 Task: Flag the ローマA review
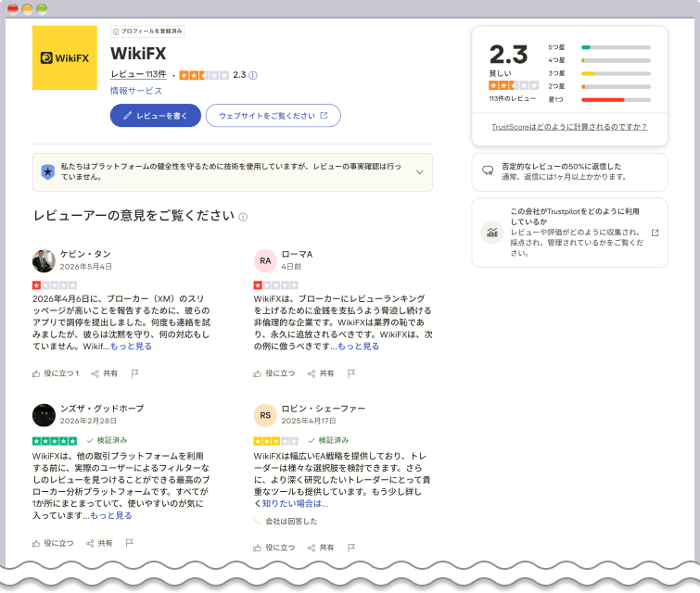[x=351, y=373]
